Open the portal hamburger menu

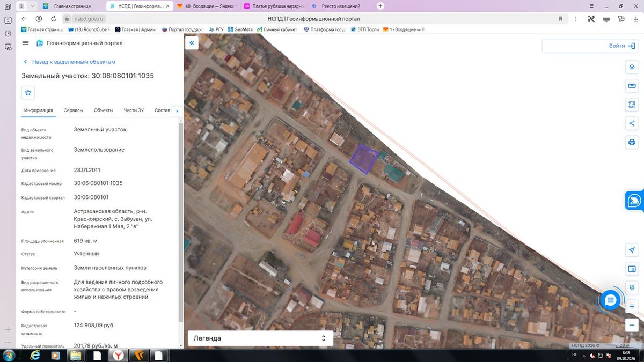coord(25,43)
